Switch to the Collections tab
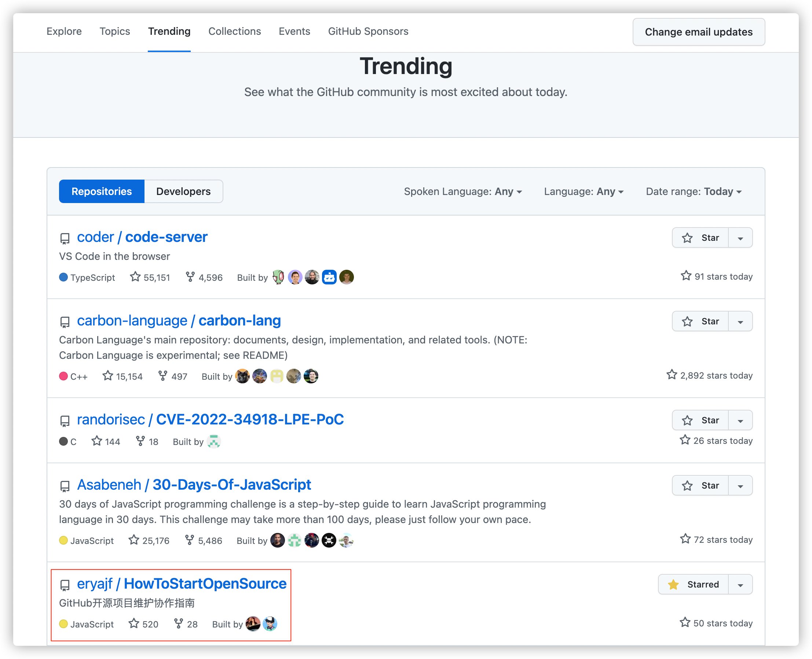Screen dimensions: 812x659 (x=235, y=32)
